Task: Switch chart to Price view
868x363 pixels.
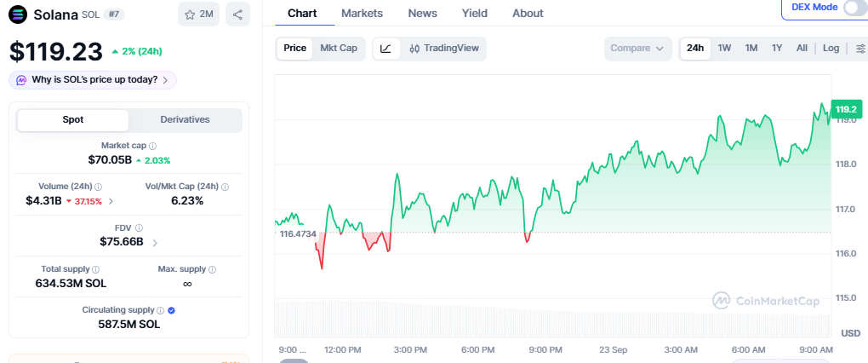Action: (295, 49)
